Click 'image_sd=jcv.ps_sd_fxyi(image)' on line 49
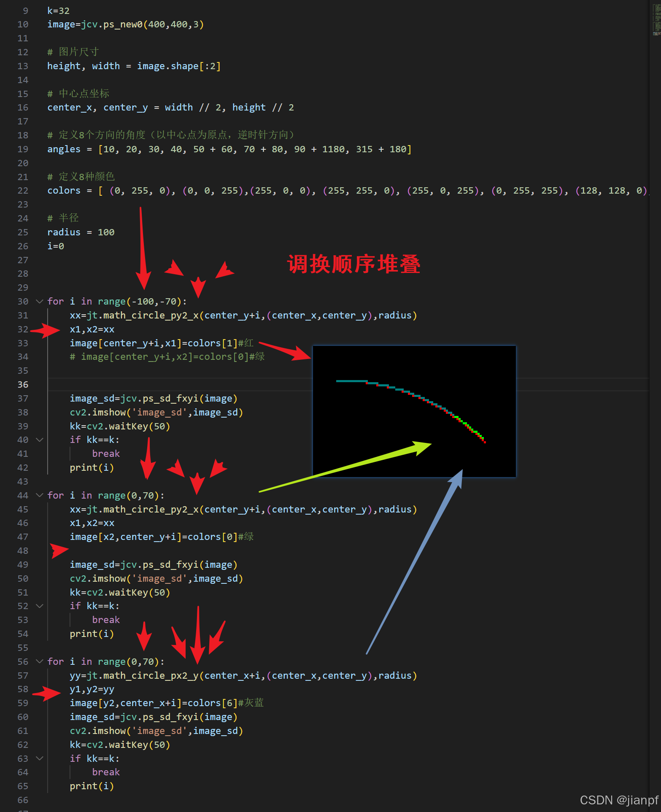 [154, 564]
